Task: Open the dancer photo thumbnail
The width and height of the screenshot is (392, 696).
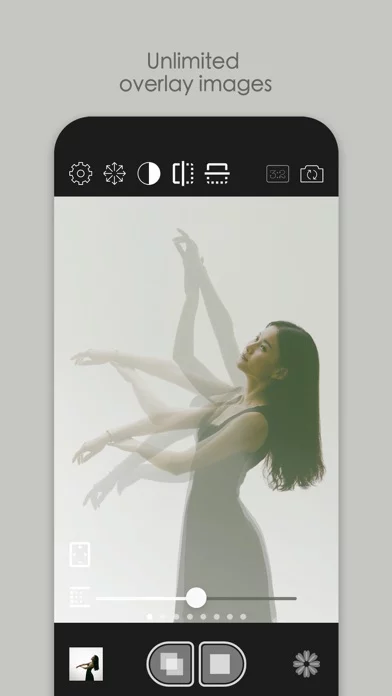Action: tap(86, 664)
